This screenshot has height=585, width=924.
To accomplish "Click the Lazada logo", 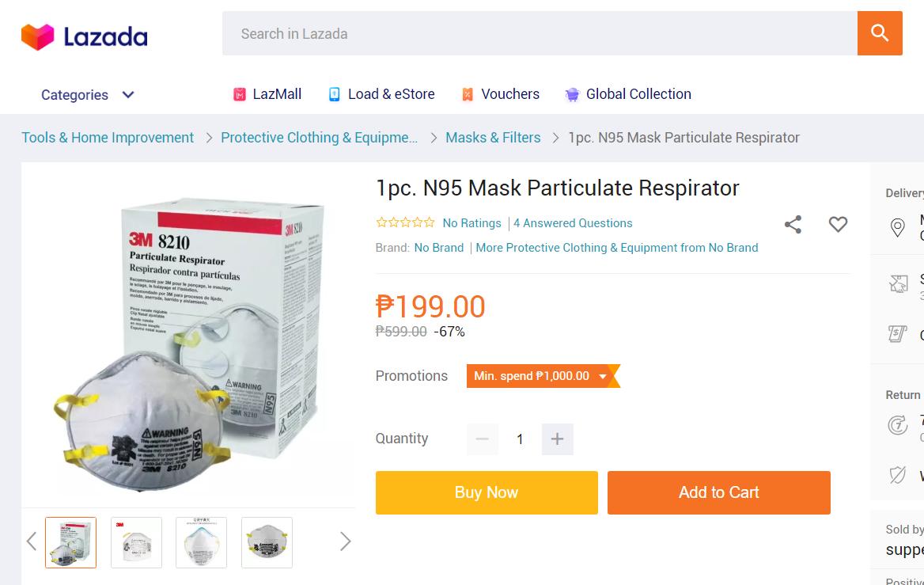I will click(x=85, y=36).
